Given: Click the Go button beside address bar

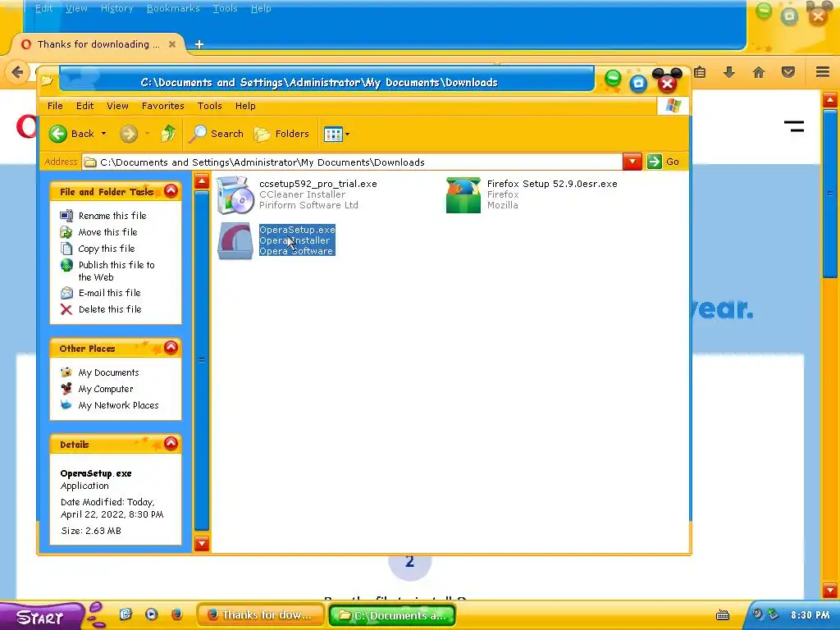Looking at the screenshot, I should pos(663,162).
